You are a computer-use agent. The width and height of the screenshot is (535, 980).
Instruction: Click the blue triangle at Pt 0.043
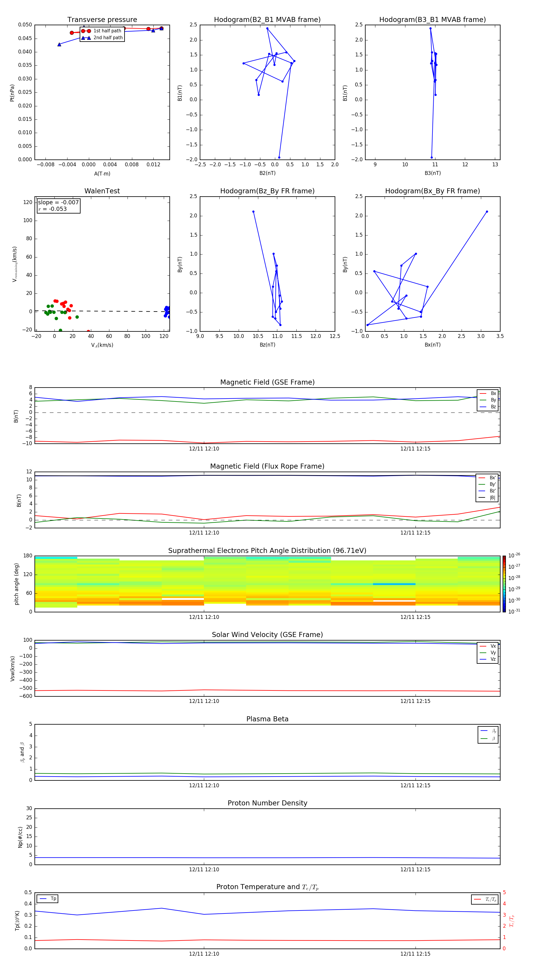pos(59,45)
